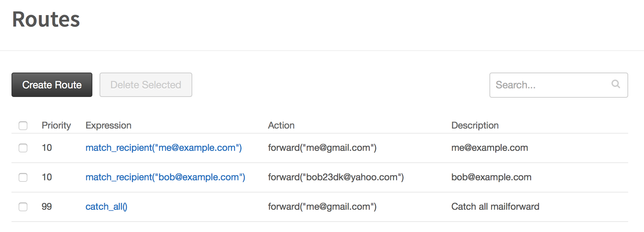This screenshot has height=232, width=644.
Task: Toggle the select-all routes checkbox
Action: click(x=23, y=125)
